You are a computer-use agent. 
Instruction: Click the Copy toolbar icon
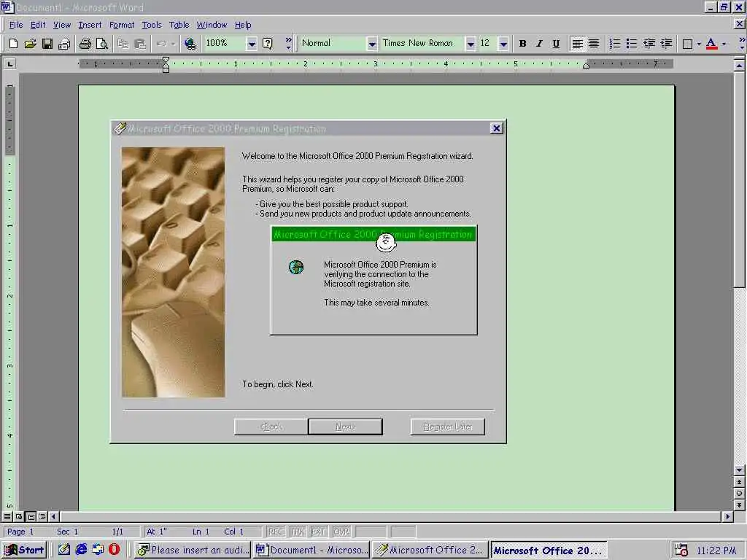(123, 44)
